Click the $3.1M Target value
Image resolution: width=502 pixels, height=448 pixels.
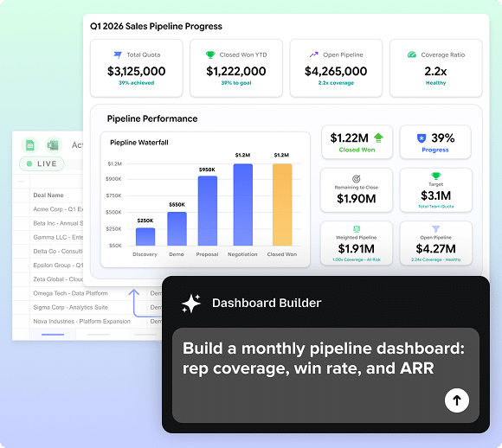435,195
